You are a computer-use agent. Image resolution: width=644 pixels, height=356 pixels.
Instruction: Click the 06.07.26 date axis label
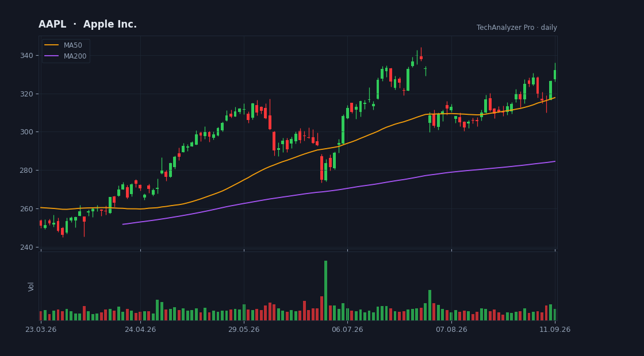tap(347, 330)
